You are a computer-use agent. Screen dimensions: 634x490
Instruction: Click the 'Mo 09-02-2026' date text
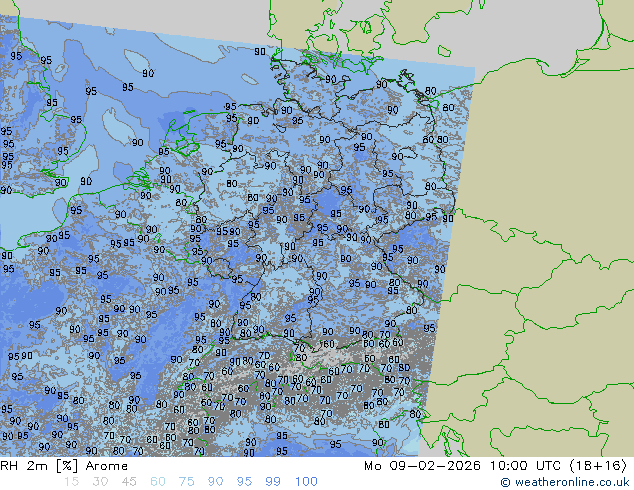pos(423,466)
